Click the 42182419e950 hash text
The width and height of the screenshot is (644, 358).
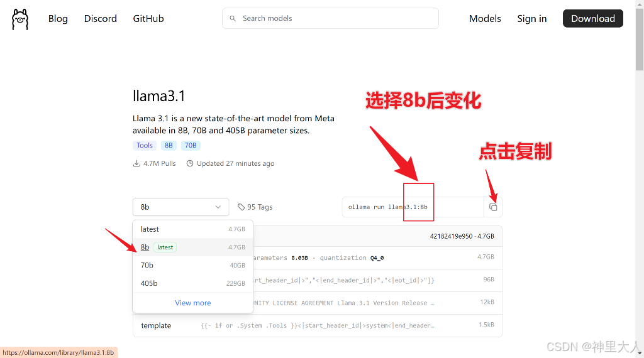(x=451, y=236)
